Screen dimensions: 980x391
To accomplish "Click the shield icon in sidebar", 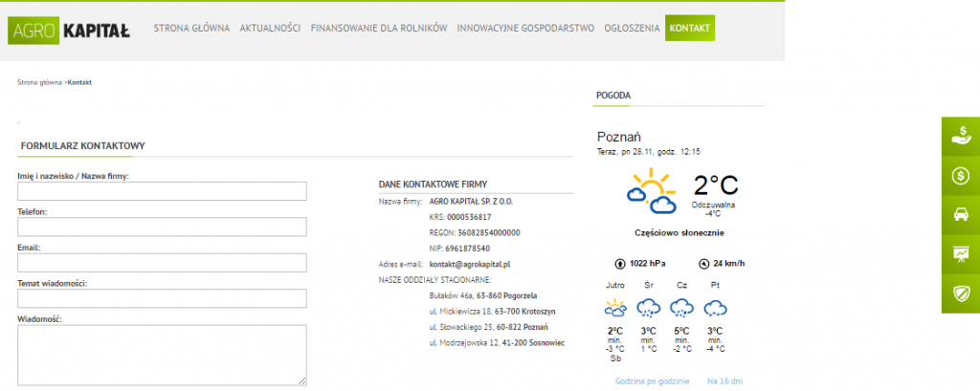I will (960, 293).
